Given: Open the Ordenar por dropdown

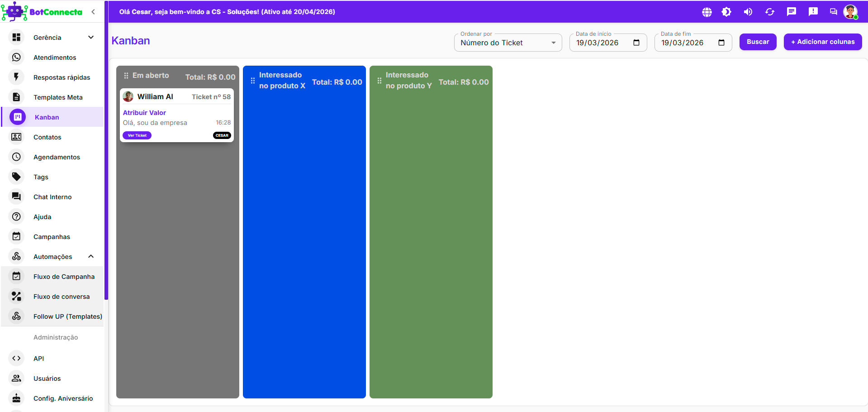Looking at the screenshot, I should [508, 43].
